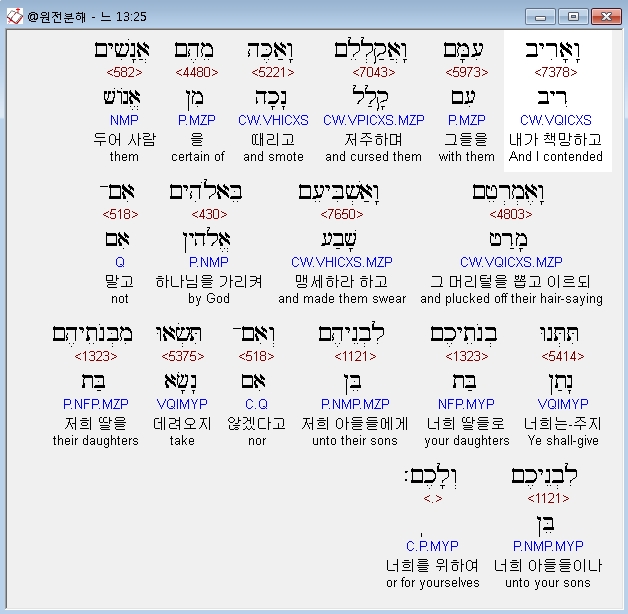
Task: Click parsing code P.NFP.MZP
Action: [96, 404]
